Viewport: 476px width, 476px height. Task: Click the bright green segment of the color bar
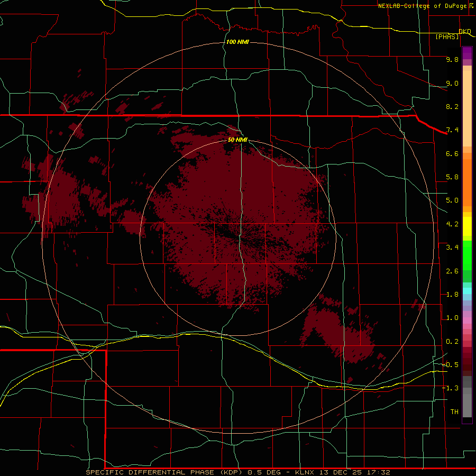click(467, 255)
